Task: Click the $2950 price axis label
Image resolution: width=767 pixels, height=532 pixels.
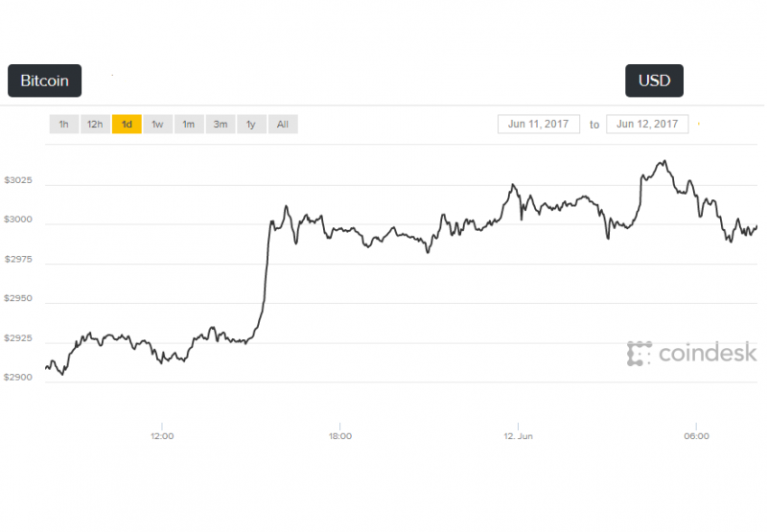Action: coord(18,298)
